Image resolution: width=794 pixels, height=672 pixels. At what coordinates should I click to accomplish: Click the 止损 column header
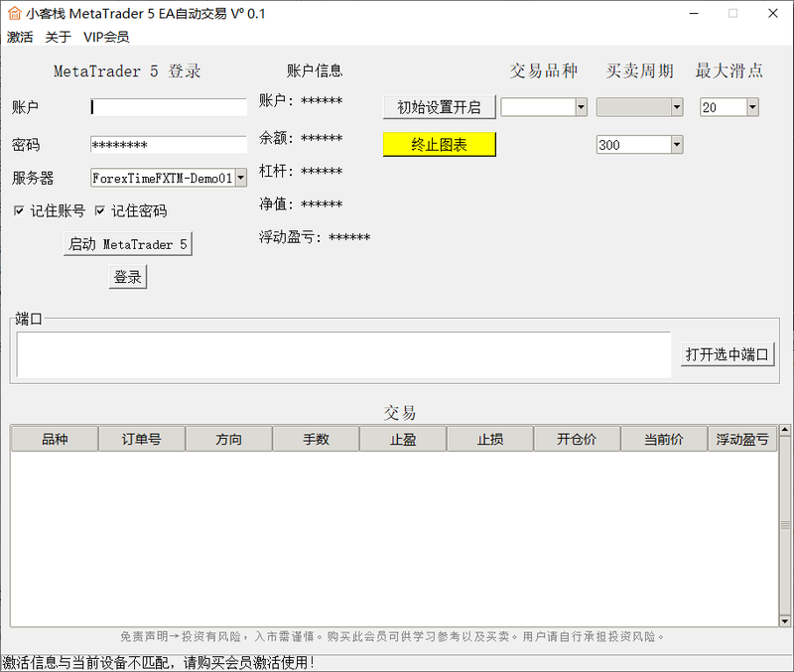[x=490, y=439]
